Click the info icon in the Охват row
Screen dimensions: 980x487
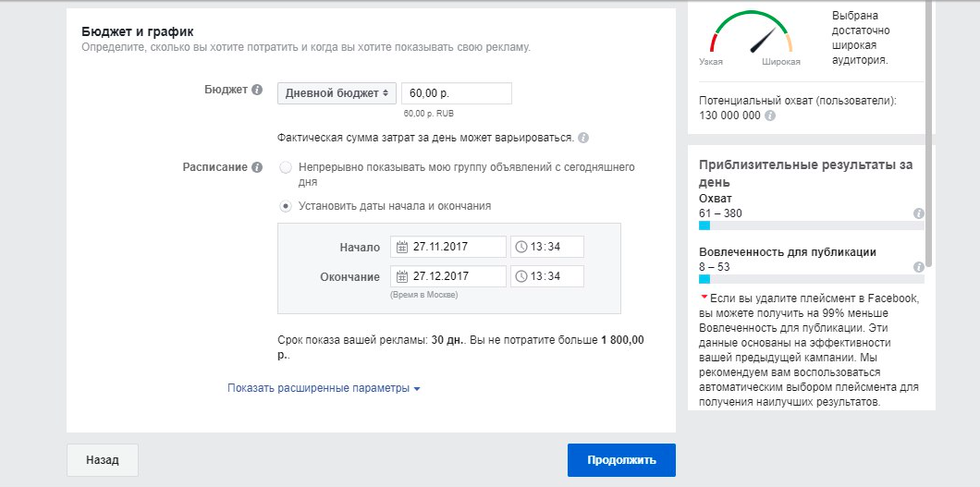point(918,213)
